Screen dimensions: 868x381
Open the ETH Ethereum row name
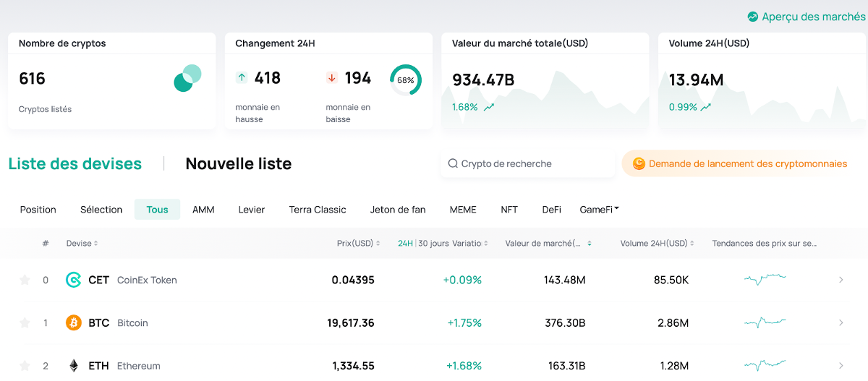pyautogui.click(x=124, y=366)
